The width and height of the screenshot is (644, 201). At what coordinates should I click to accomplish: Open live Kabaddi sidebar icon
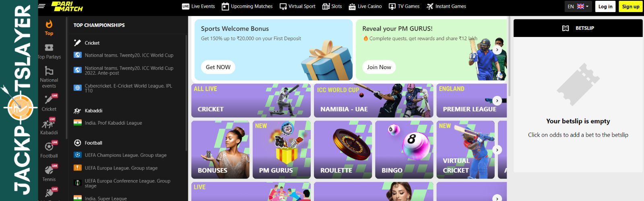click(x=49, y=123)
